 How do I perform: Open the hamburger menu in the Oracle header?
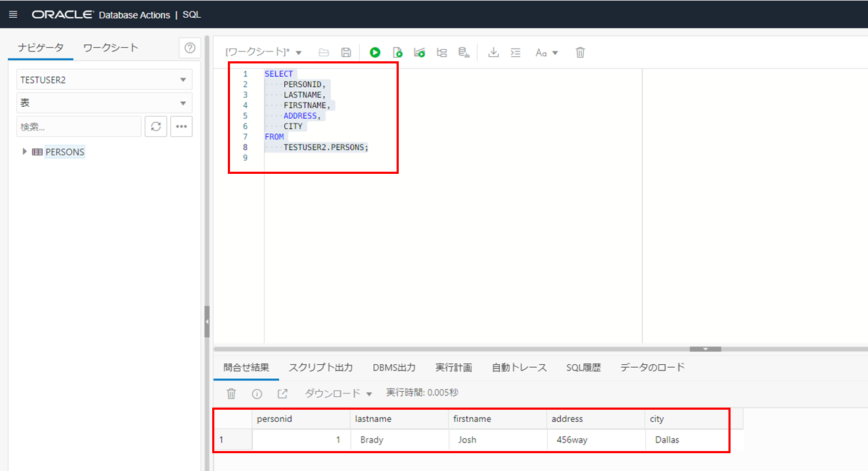coord(13,14)
